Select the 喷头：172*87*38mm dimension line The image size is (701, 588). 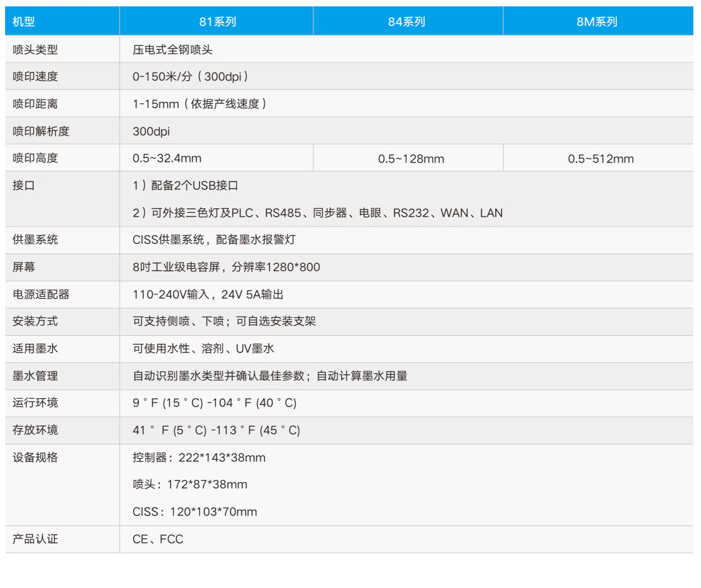(190, 485)
